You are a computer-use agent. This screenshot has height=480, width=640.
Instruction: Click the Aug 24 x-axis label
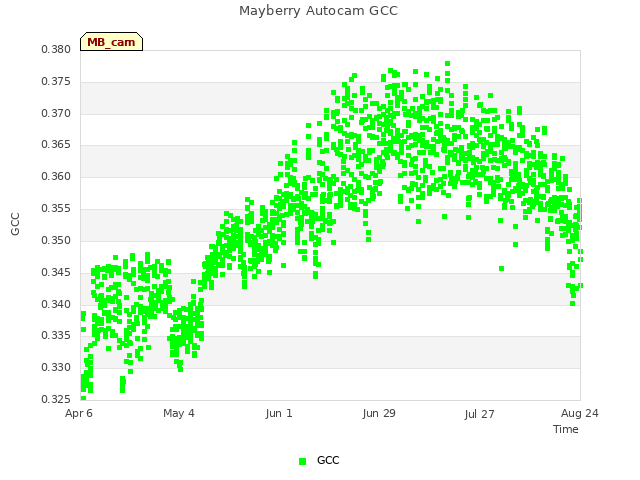pos(580,413)
